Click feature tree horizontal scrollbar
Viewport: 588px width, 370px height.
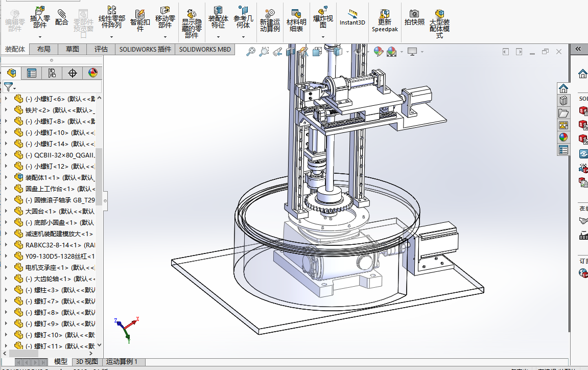pyautogui.click(x=23, y=354)
